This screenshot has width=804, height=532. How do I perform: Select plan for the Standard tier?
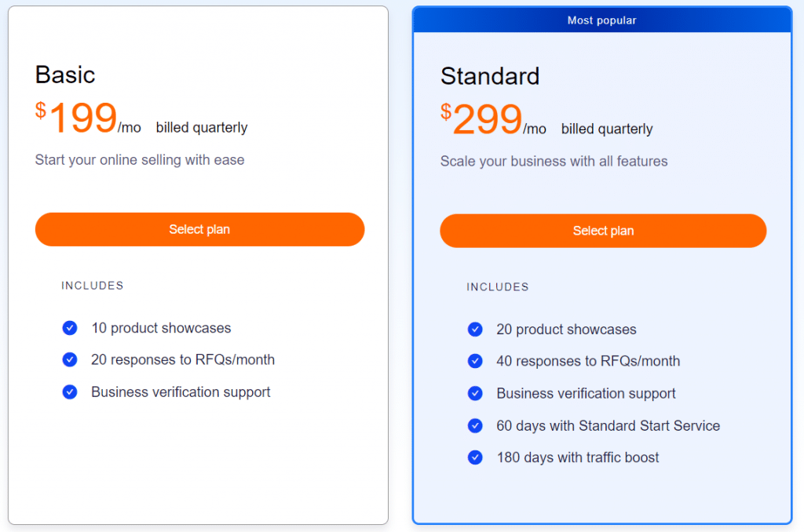click(603, 231)
